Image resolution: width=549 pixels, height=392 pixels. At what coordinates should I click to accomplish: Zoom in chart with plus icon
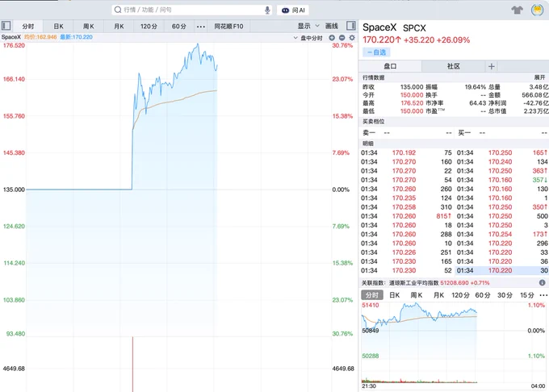click(332, 38)
